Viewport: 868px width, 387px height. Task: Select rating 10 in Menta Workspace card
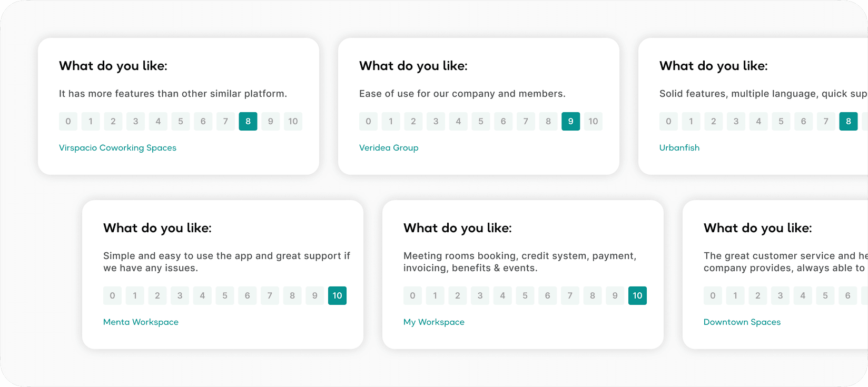point(337,296)
